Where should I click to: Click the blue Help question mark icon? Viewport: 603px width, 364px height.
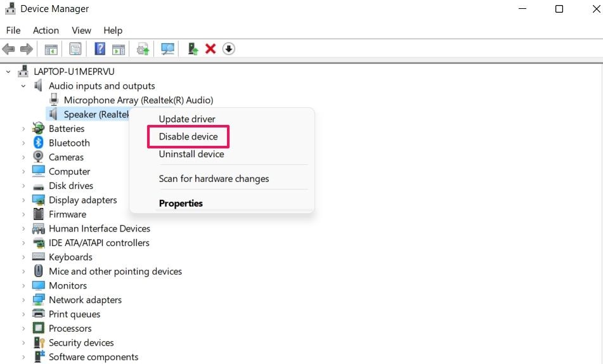(100, 49)
